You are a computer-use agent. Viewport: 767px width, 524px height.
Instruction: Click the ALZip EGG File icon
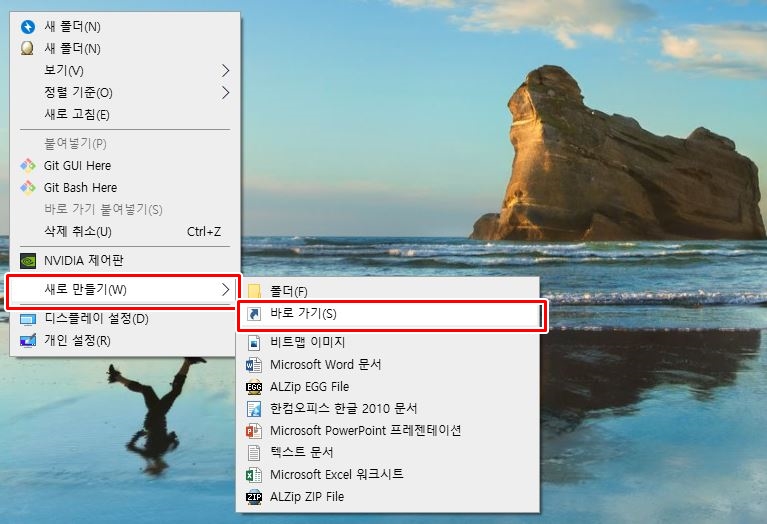click(254, 387)
